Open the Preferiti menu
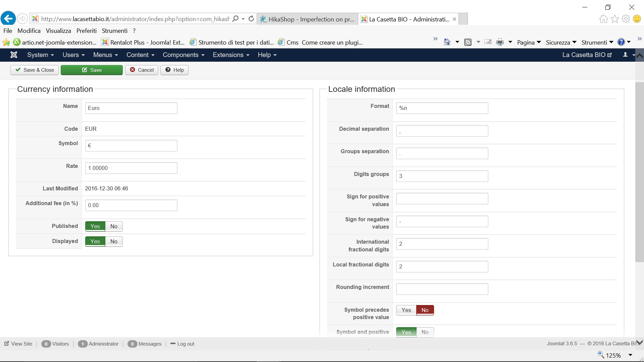This screenshot has width=644, height=362. (x=86, y=31)
